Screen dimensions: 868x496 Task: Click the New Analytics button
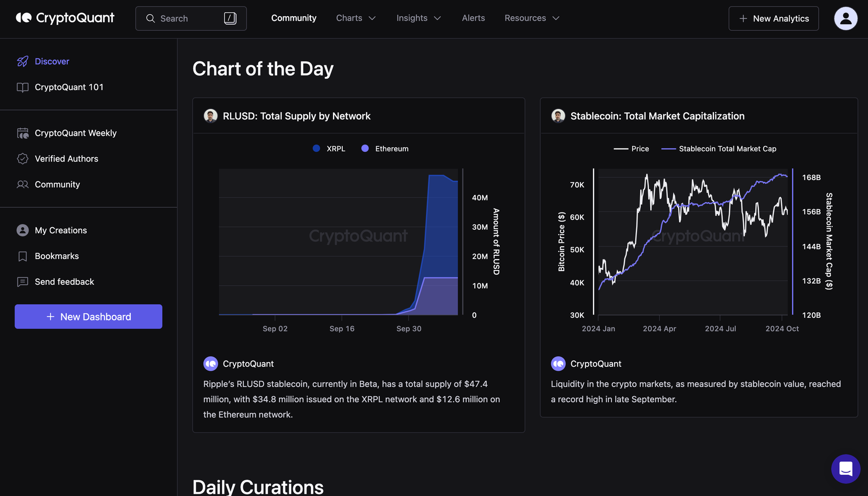[773, 18]
